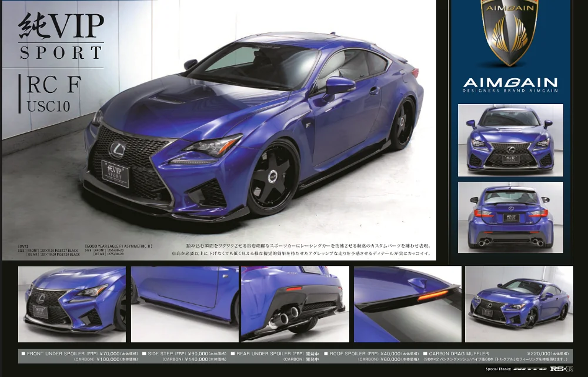This screenshot has width=588, height=377.
Task: Click the REAR UNDER SPOILER label
Action: click(263, 353)
